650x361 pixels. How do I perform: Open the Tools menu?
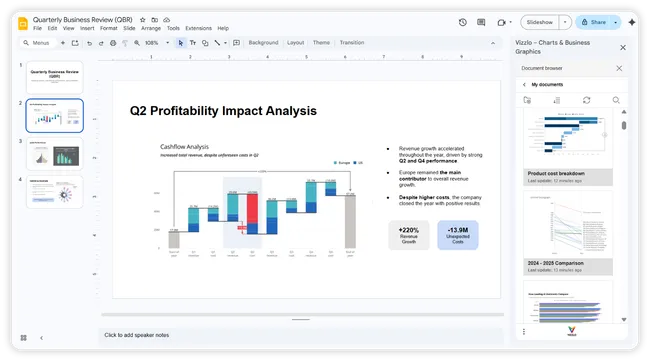click(173, 28)
